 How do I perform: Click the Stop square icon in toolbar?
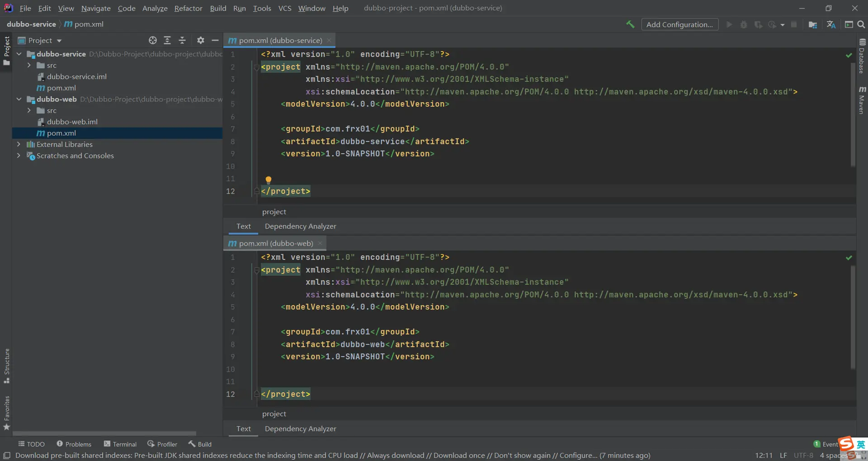[x=794, y=24]
